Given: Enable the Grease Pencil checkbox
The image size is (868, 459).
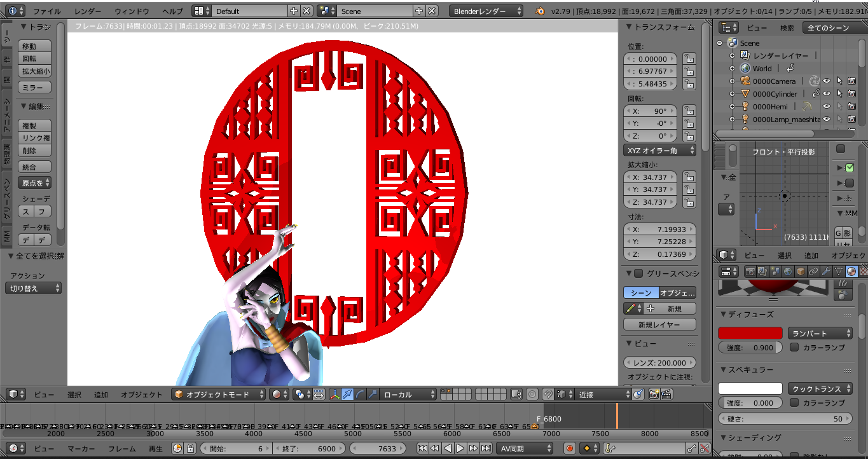Looking at the screenshot, I should click(639, 273).
